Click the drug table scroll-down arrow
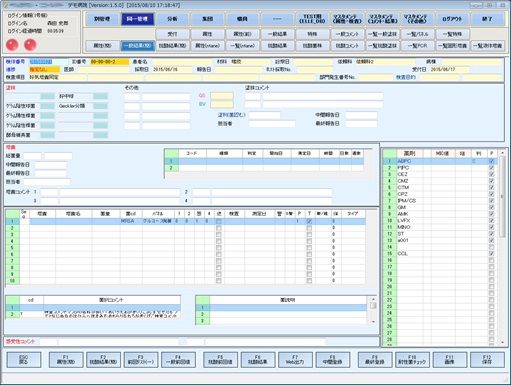The width and height of the screenshot is (511, 385). point(502,342)
